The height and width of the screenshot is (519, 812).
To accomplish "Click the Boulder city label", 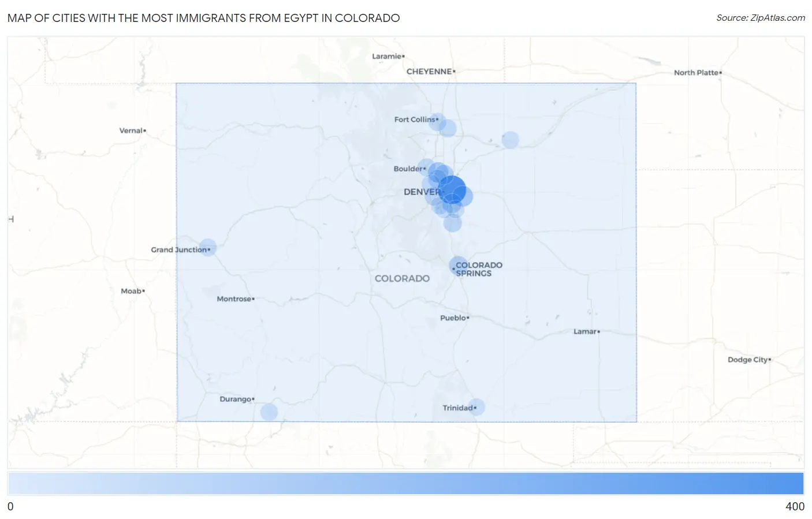I will coord(408,169).
